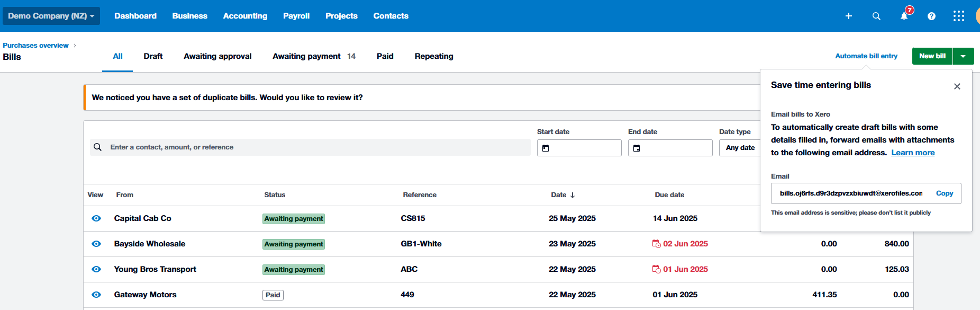Open the app launcher grid icon
Screen dimensions: 980x310
click(x=958, y=16)
